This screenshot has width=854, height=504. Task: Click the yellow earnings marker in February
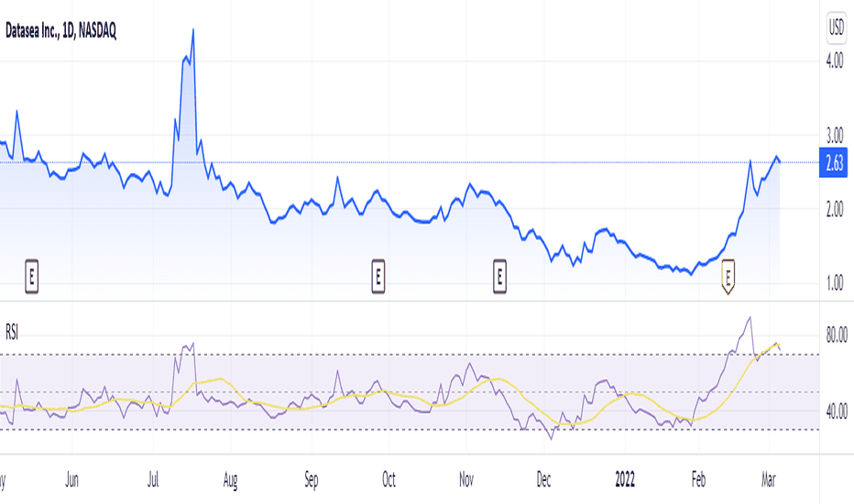coord(728,277)
